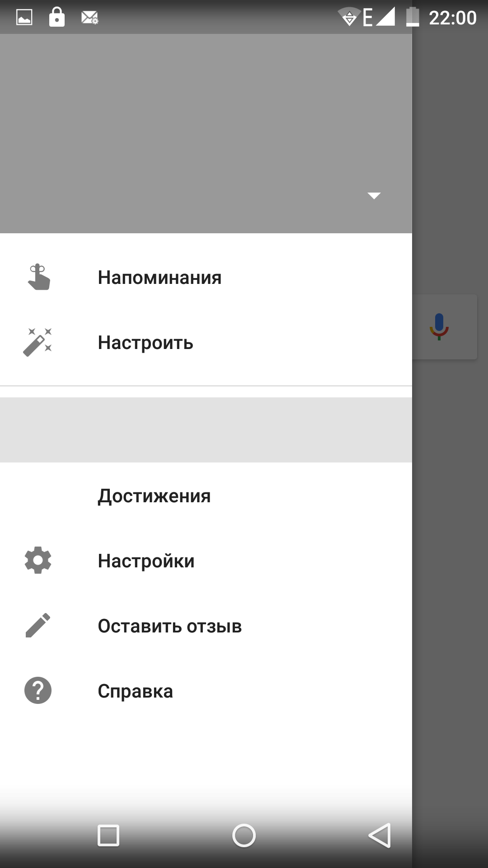Tap the mail notification icon in status bar
The height and width of the screenshot is (868, 488).
coord(89,18)
